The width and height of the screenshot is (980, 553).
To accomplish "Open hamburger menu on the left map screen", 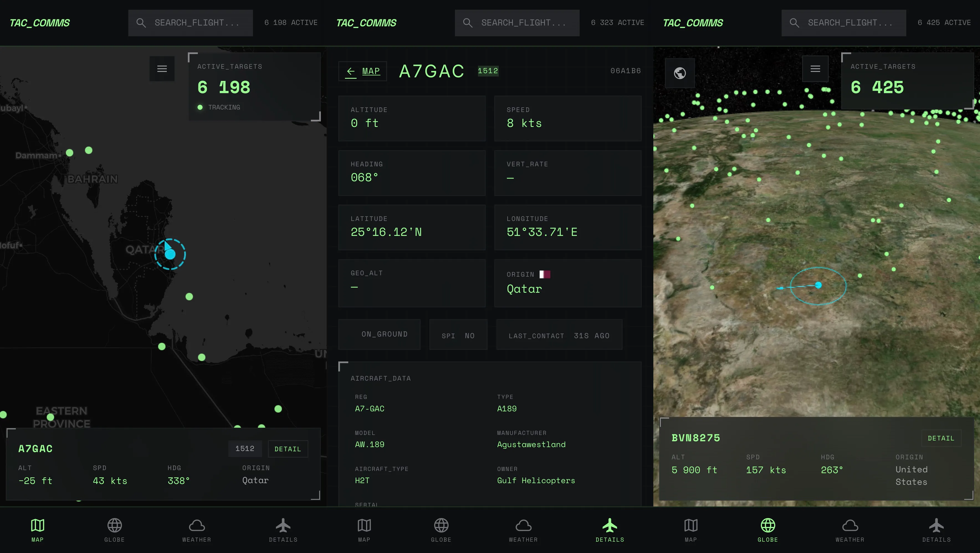I will 162,68.
